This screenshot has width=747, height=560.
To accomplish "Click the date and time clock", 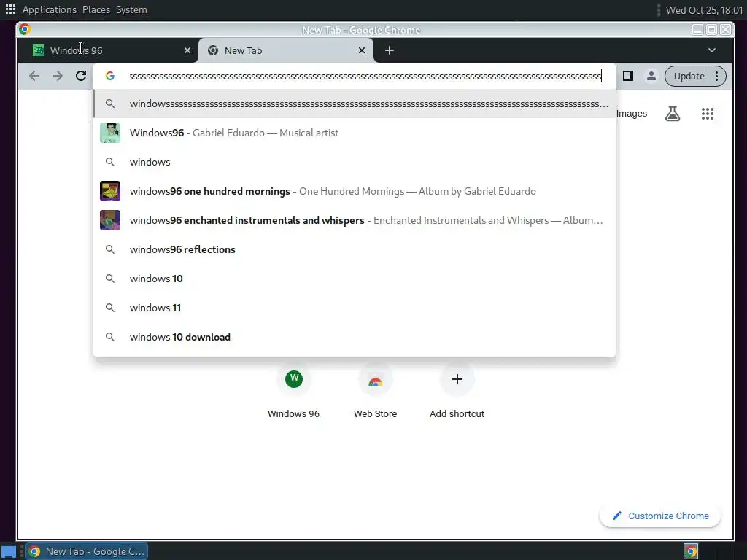I will pyautogui.click(x=704, y=10).
